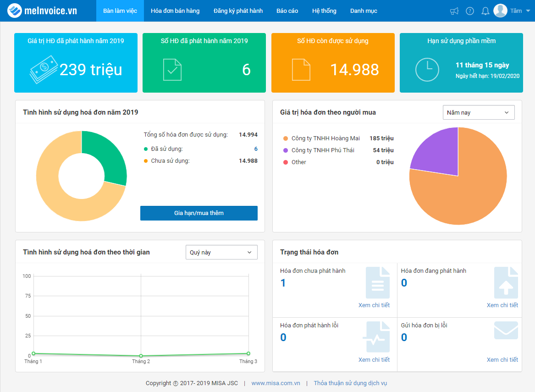Screen dimensions: 535x392
Task: Open the help question mark icon
Action: 470,11
